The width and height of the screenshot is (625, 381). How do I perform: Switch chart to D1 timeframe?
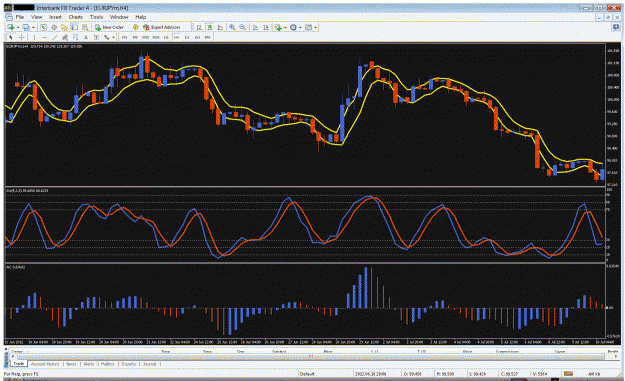tap(187, 37)
